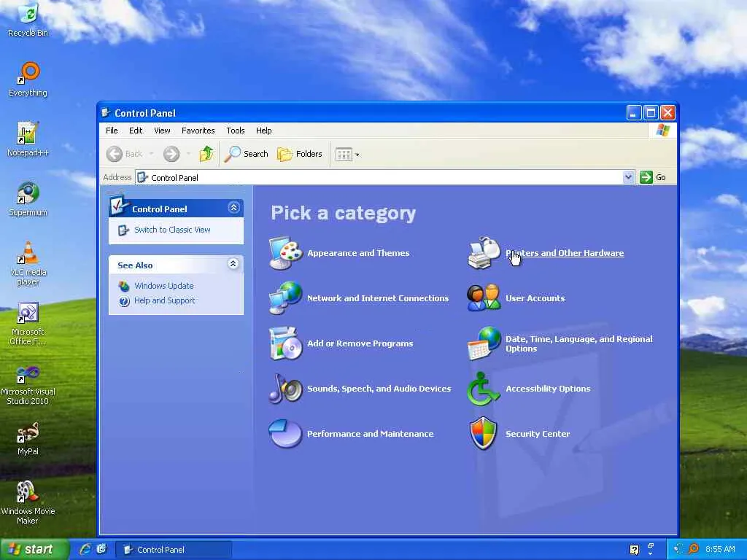
Task: Click the Printers and Other Hardware icon
Action: (484, 253)
